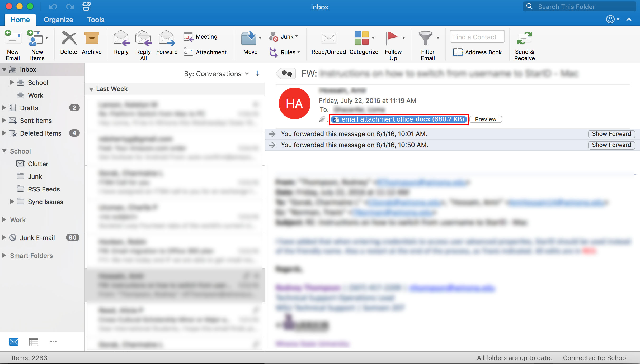This screenshot has width=640, height=364.
Task: Expand the Drafts folder
Action: [x=4, y=108]
